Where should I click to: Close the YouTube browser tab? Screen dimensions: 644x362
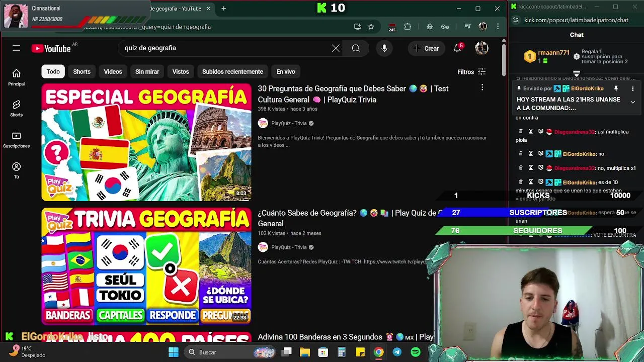[209, 9]
